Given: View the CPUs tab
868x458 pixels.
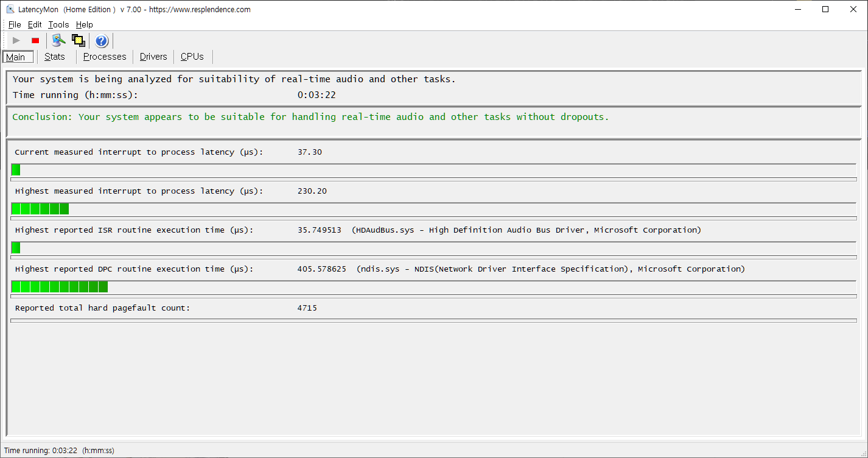Looking at the screenshot, I should coord(192,57).
